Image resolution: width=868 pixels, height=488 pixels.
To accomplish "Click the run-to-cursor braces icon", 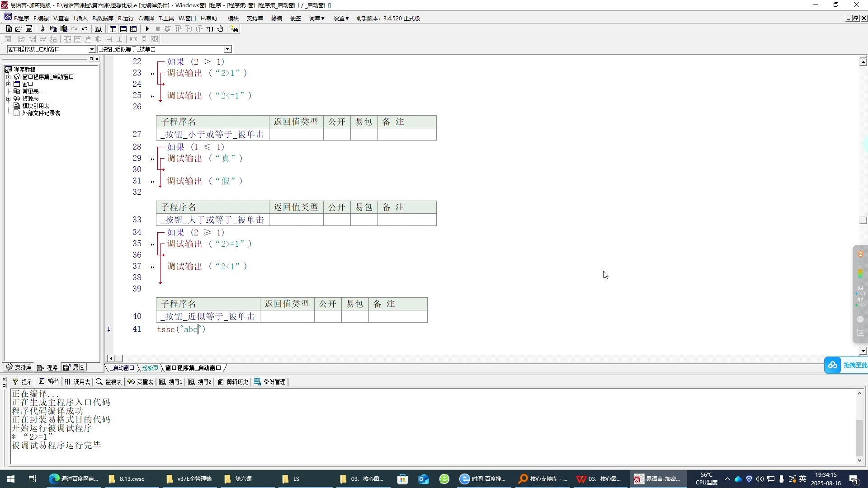I will (x=210, y=28).
